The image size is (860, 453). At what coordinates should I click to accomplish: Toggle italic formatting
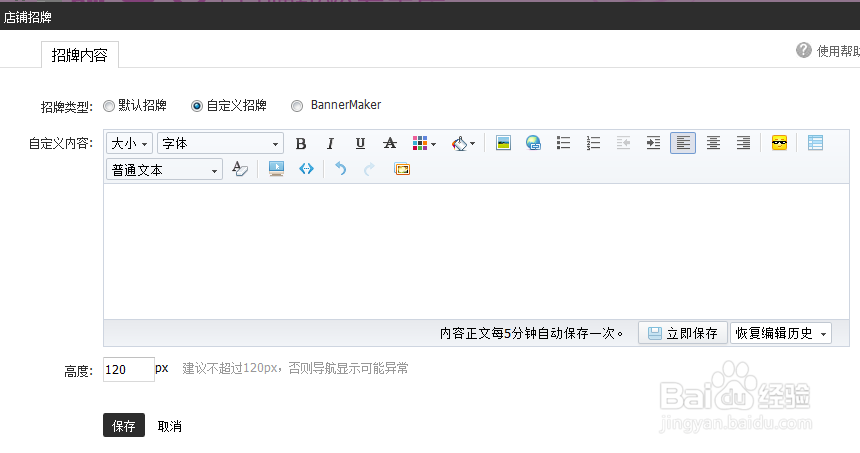[330, 144]
